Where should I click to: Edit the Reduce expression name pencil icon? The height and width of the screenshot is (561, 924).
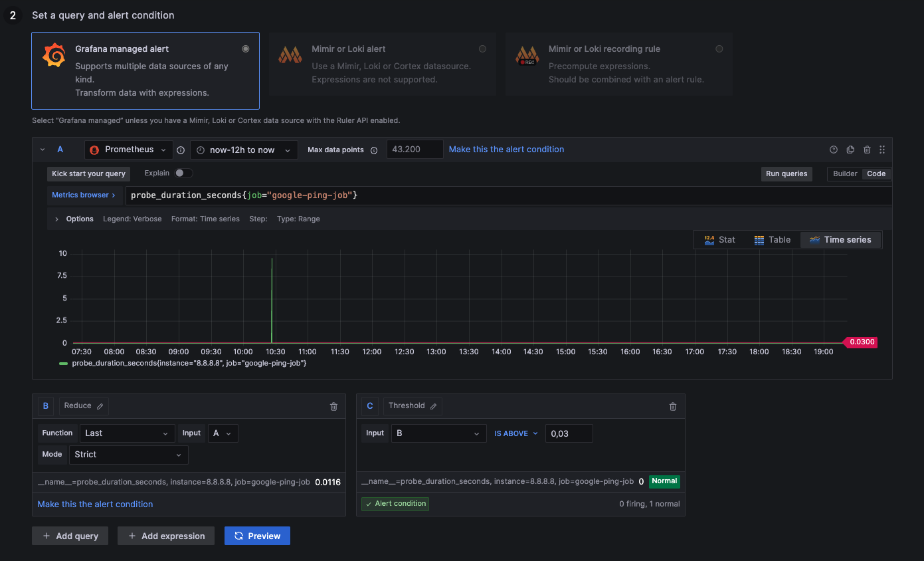click(x=100, y=406)
